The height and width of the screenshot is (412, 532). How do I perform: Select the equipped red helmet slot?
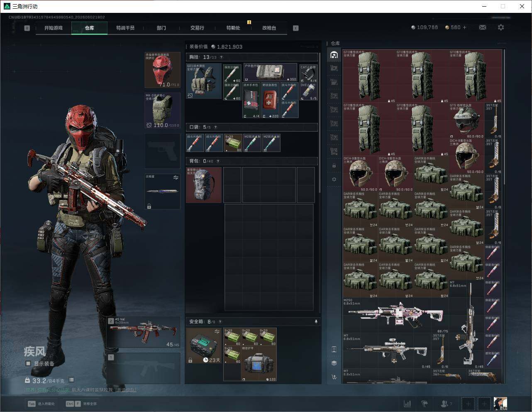click(x=163, y=70)
